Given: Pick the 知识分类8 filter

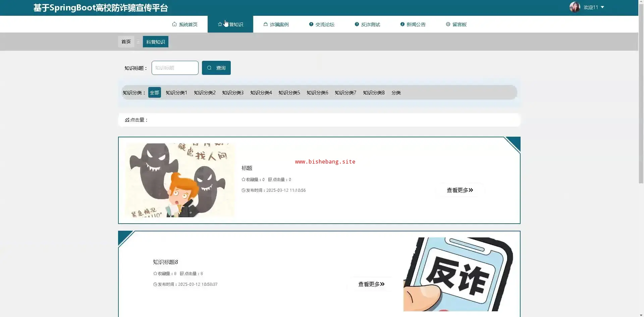Looking at the screenshot, I should pos(374,92).
